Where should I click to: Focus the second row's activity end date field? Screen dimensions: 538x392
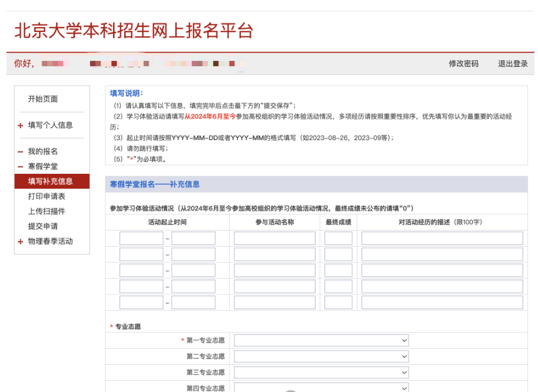(x=194, y=254)
